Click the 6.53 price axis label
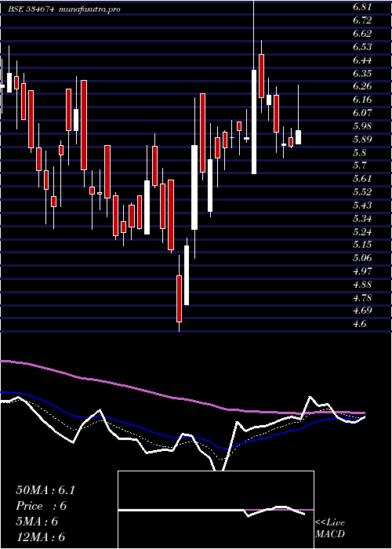Viewport: 392px width, 549px height. point(362,47)
